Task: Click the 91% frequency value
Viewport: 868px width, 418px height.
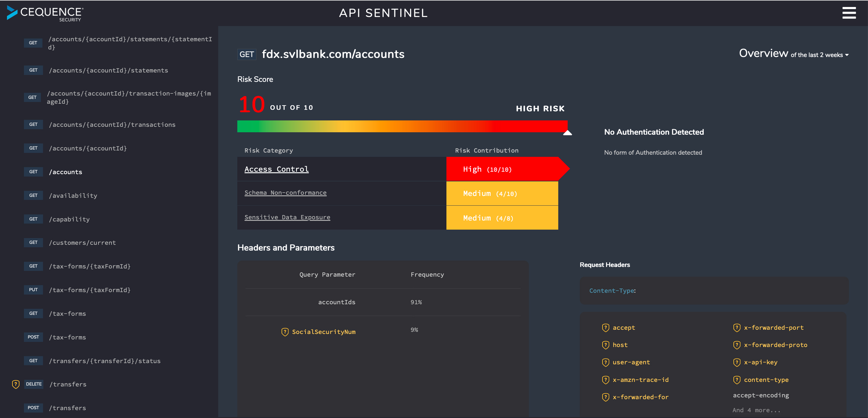Action: [x=416, y=302]
